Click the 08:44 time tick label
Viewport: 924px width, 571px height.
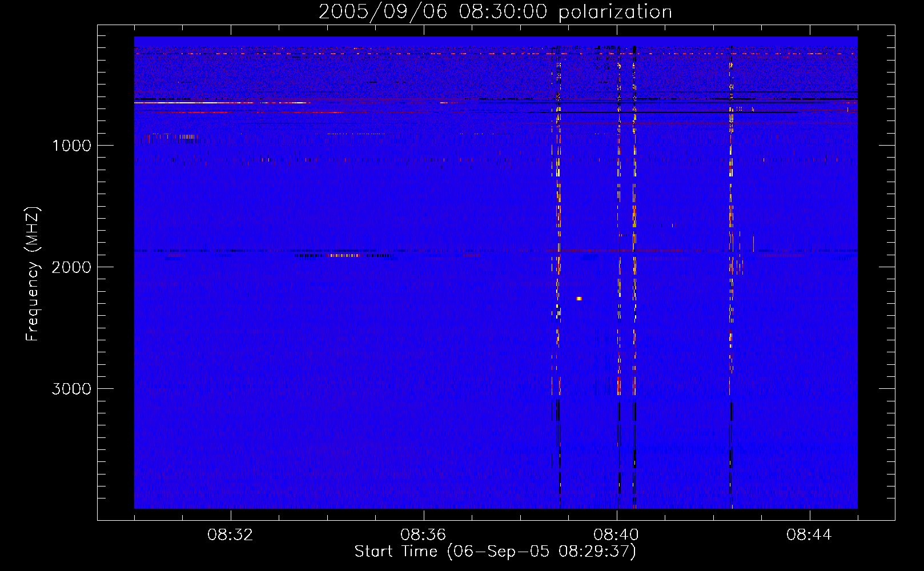(x=809, y=535)
